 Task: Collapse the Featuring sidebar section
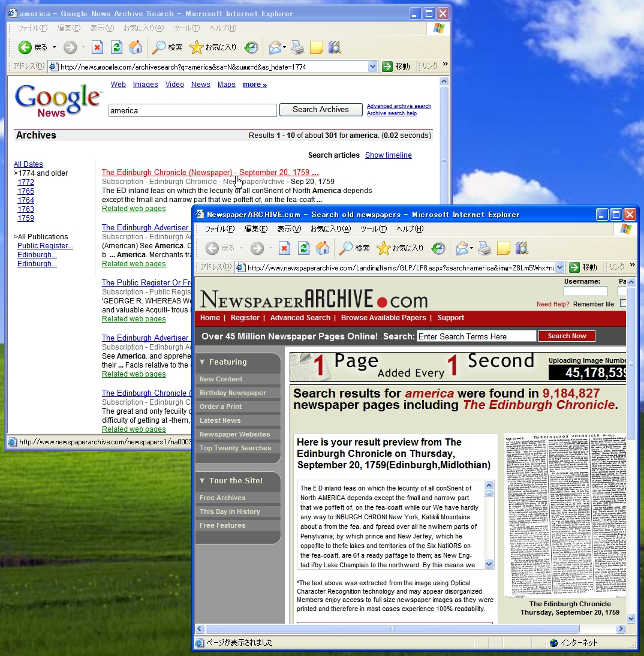(x=203, y=362)
